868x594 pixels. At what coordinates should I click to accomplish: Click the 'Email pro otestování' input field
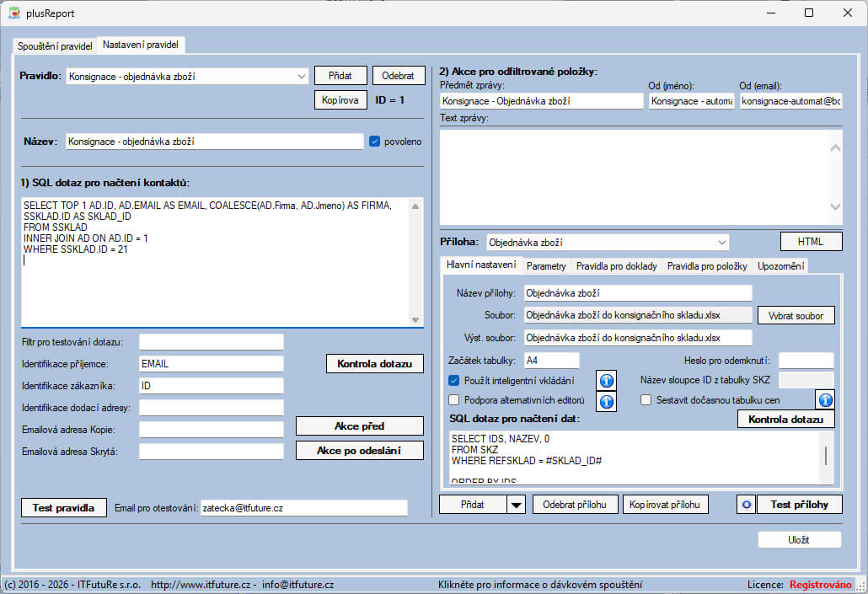303,508
